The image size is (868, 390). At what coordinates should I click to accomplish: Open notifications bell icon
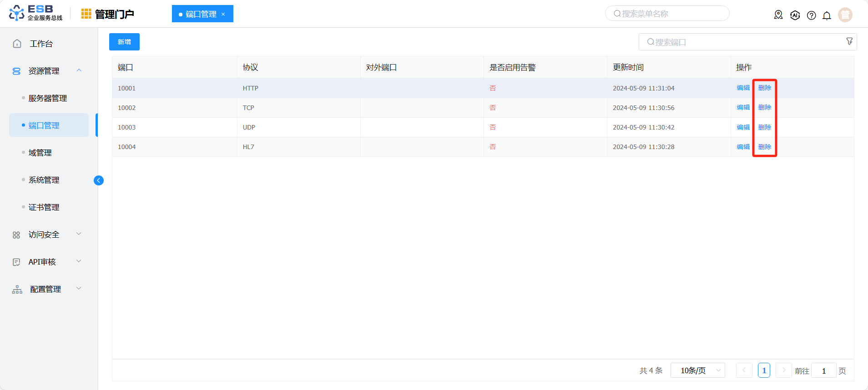pyautogui.click(x=827, y=15)
